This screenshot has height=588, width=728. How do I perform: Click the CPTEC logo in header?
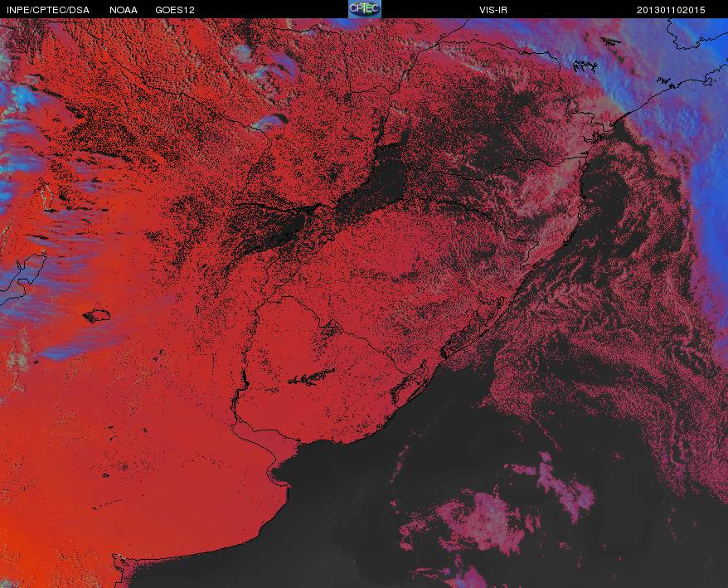point(365,9)
